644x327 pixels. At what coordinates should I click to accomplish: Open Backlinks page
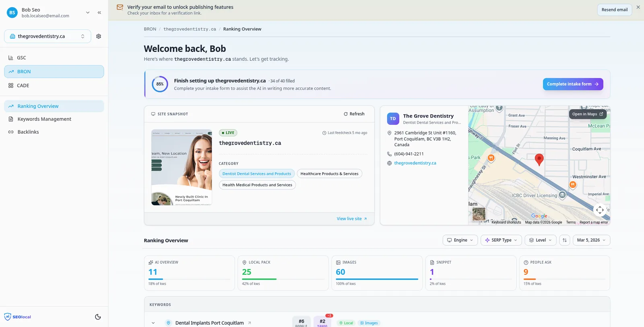click(54, 132)
